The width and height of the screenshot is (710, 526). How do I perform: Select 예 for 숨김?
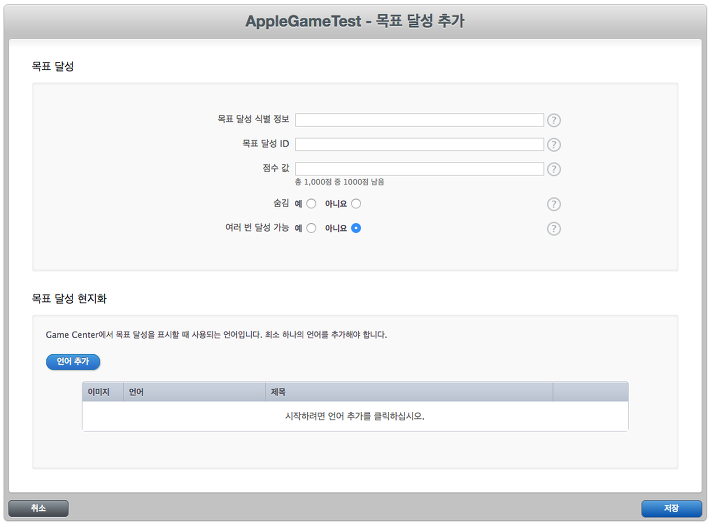click(x=311, y=204)
